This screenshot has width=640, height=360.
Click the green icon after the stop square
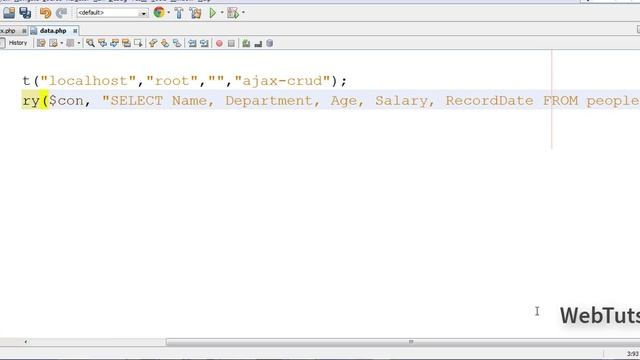coord(246,43)
